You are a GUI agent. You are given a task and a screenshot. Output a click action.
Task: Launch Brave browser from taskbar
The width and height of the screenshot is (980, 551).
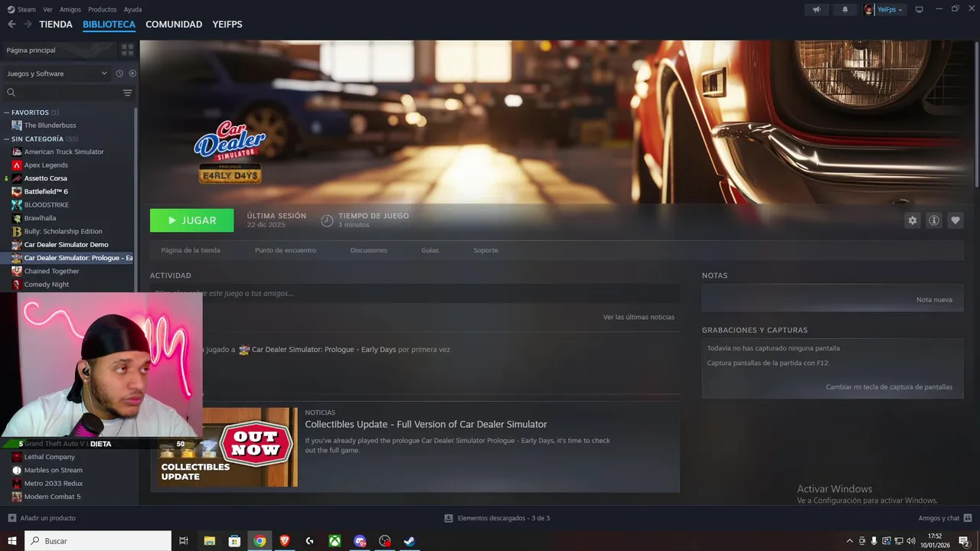[285, 541]
